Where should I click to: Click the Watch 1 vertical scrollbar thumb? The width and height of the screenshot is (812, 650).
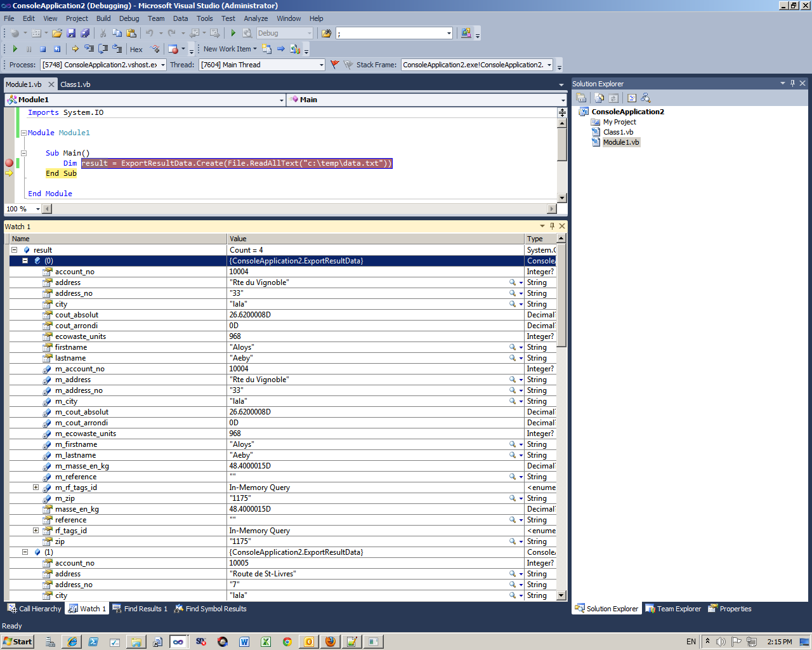(561, 295)
